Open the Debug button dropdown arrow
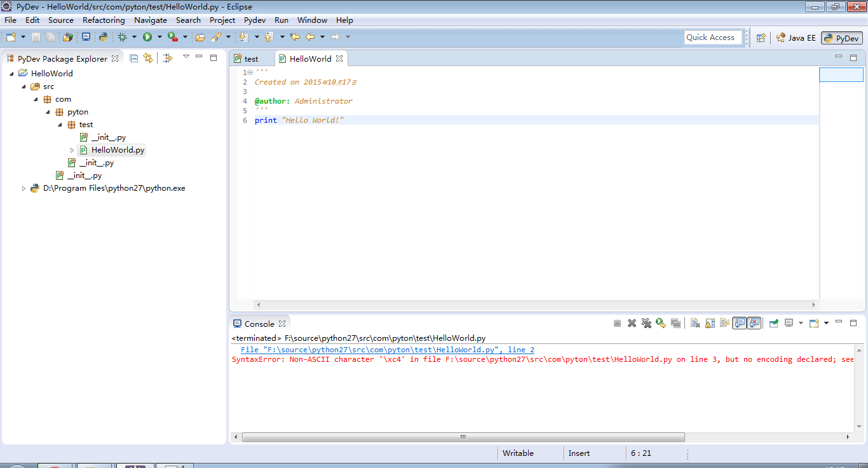 134,37
